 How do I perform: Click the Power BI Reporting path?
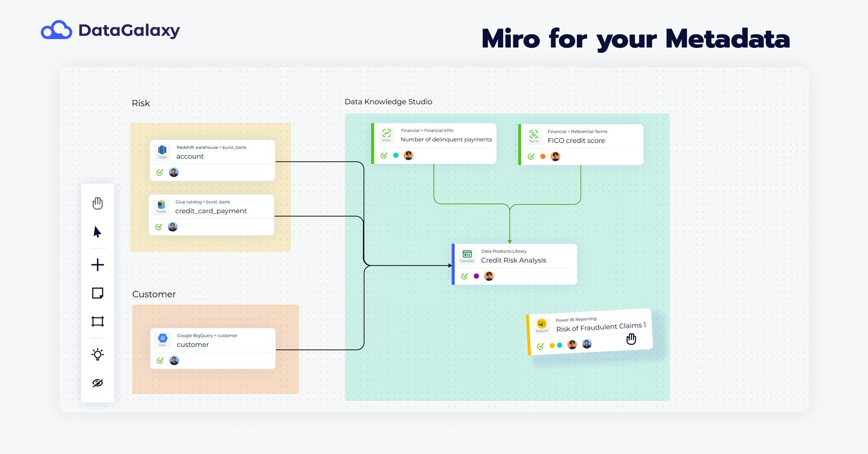tap(576, 319)
